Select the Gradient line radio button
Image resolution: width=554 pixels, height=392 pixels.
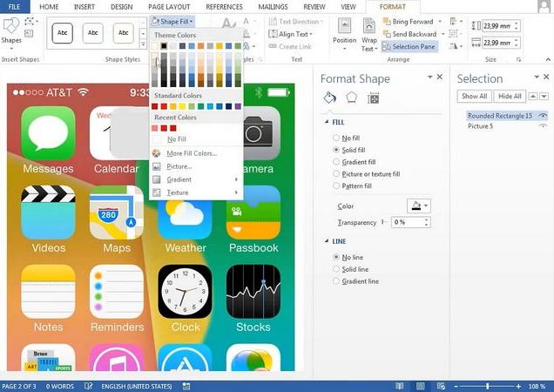336,281
